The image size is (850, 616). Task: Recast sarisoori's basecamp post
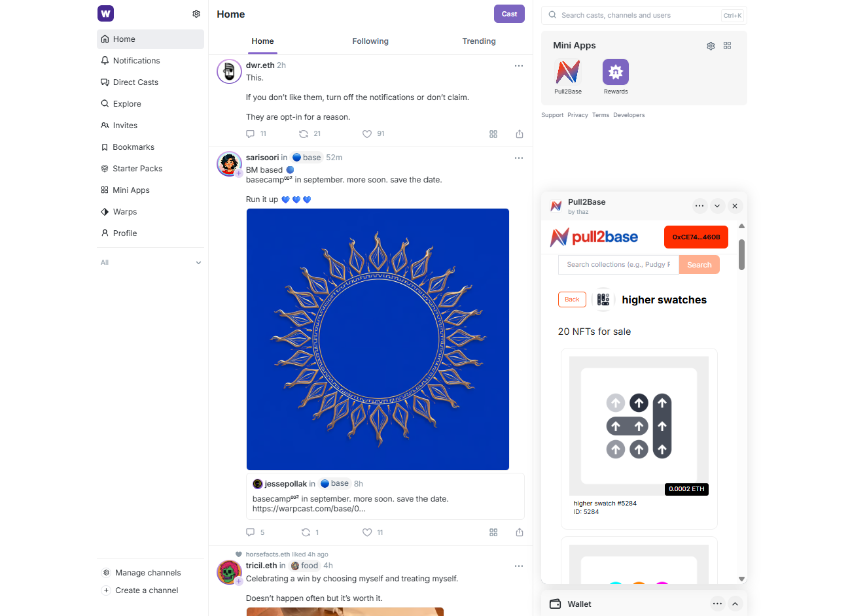[x=306, y=532]
